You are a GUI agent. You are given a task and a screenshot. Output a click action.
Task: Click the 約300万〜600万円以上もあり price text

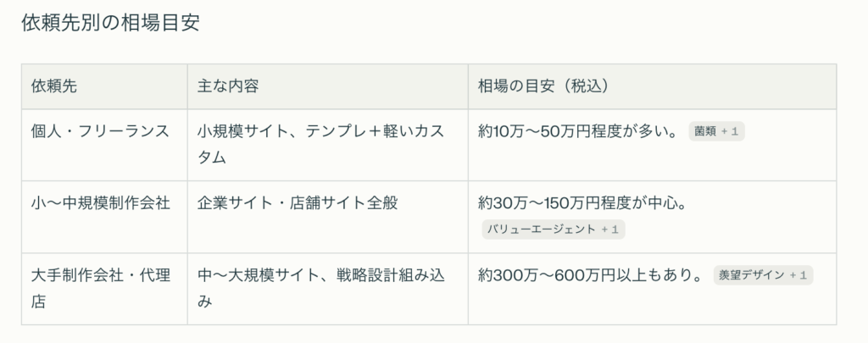(x=590, y=275)
